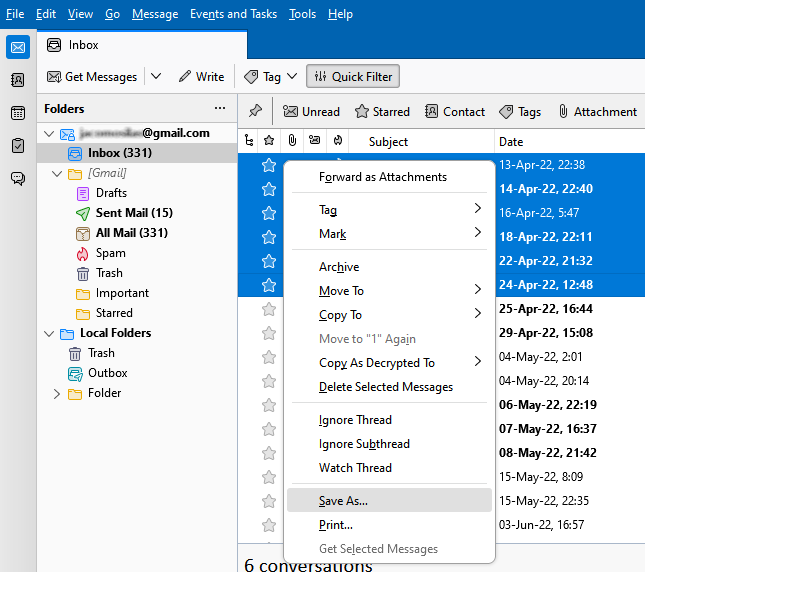
Task: Toggle the Quick Filter button
Action: [353, 77]
